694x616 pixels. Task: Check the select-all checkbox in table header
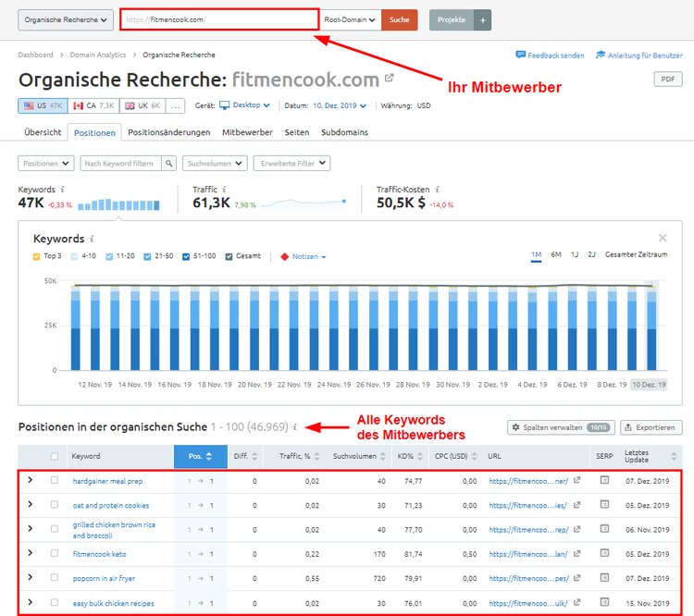coord(55,456)
